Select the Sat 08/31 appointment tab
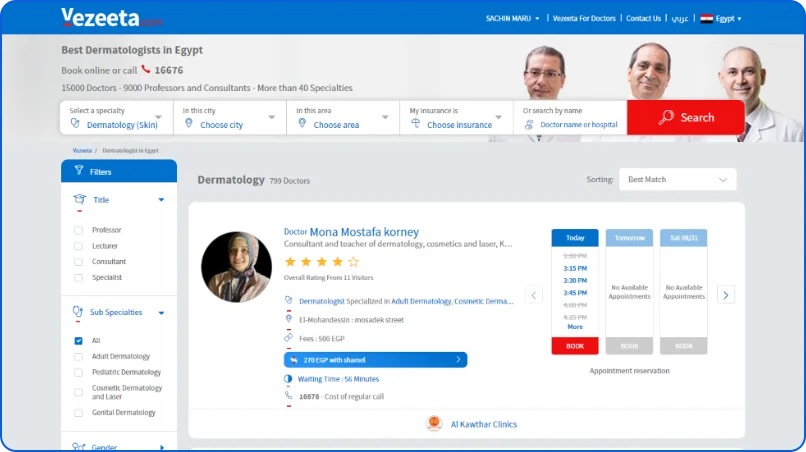 click(684, 238)
